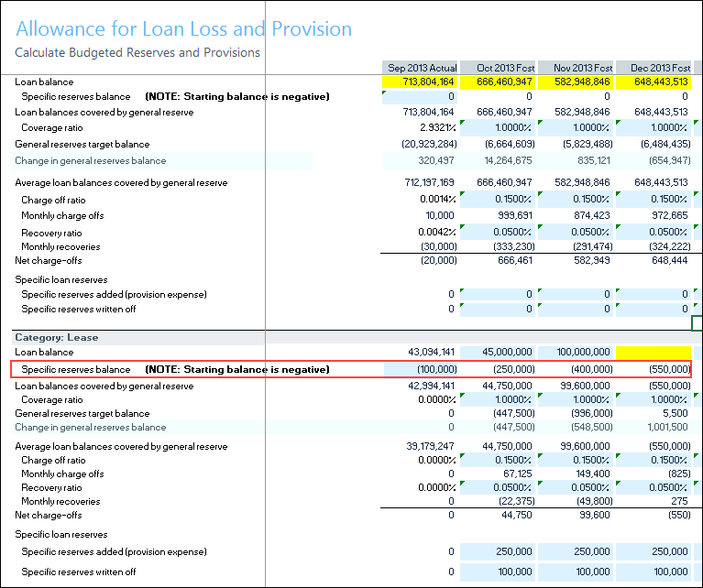Image resolution: width=703 pixels, height=588 pixels.
Task: Click Lease specific reserves added for Nov 2013
Action: 576,551
